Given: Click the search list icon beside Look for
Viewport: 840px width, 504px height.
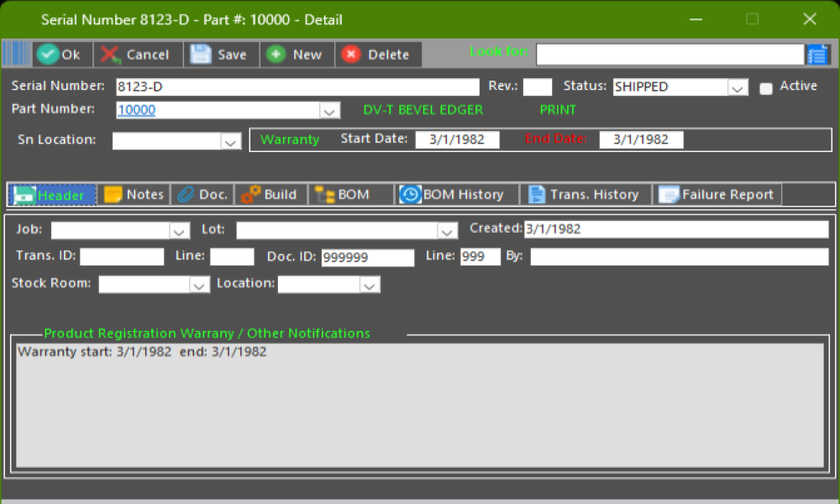Looking at the screenshot, I should 817,55.
